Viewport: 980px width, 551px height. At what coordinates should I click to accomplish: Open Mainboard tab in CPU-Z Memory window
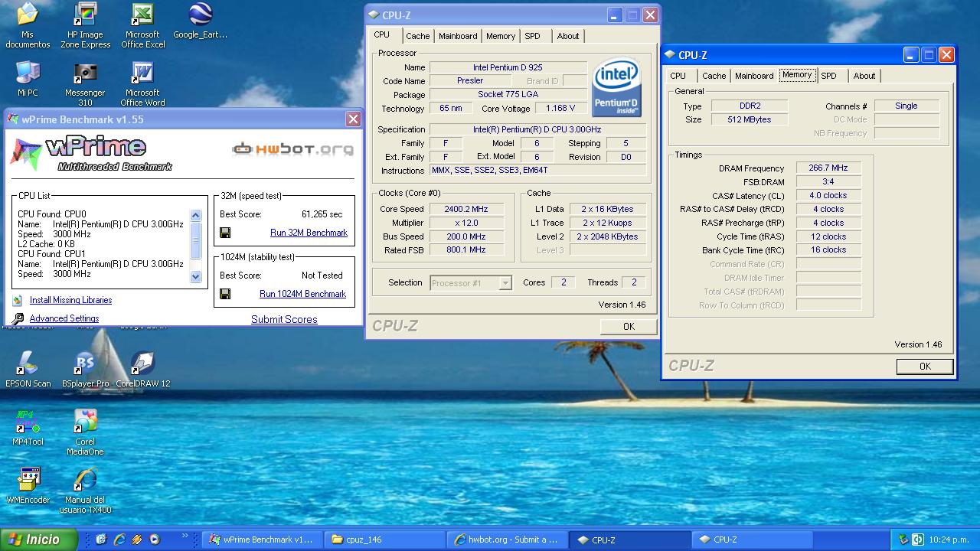tap(754, 76)
